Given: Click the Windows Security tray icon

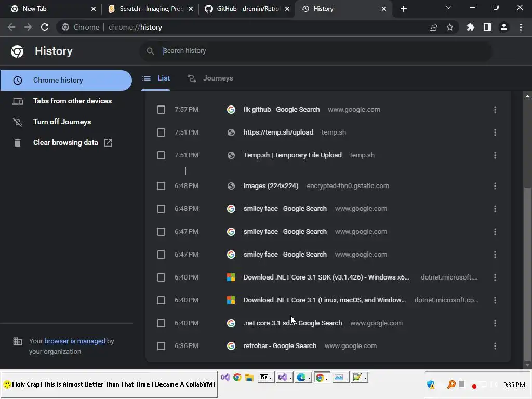Looking at the screenshot, I should point(431,384).
